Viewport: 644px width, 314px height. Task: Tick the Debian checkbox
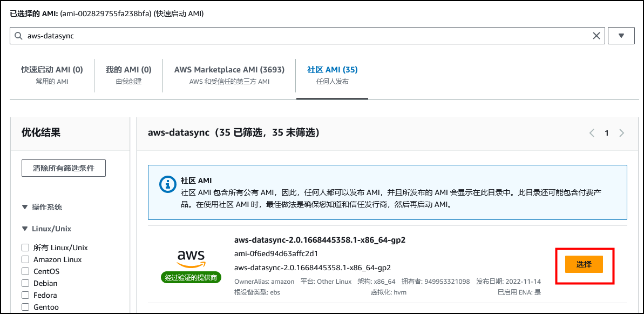[25, 284]
